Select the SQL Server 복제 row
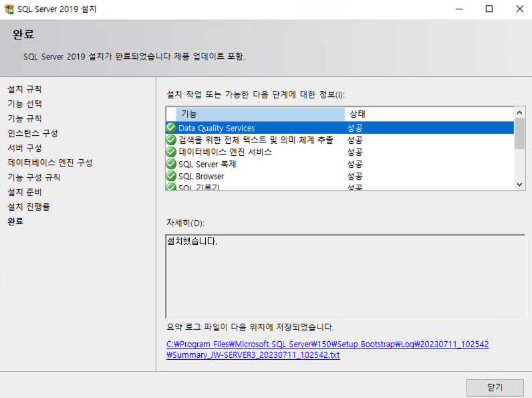The height and width of the screenshot is (398, 532). pyautogui.click(x=340, y=164)
